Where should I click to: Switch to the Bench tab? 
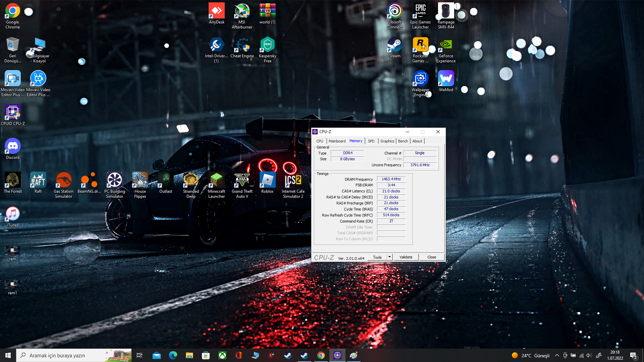tap(403, 141)
